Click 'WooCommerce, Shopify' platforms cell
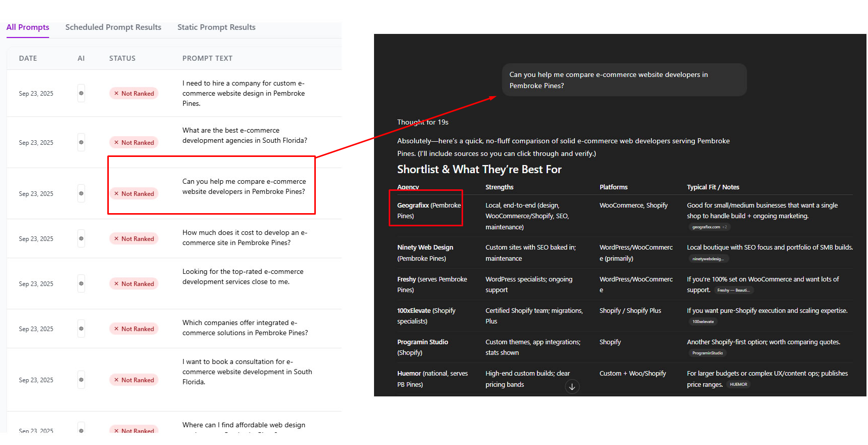This screenshot has height=445, width=868. (x=633, y=205)
